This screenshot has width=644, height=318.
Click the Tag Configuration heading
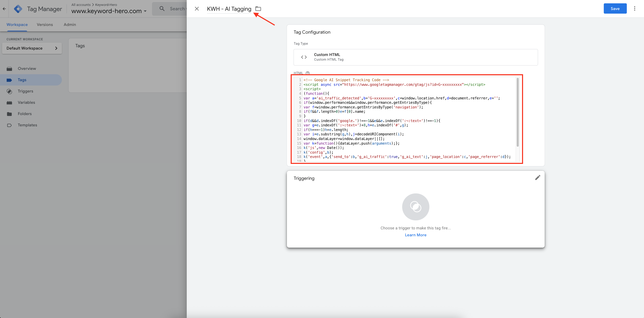(x=312, y=32)
